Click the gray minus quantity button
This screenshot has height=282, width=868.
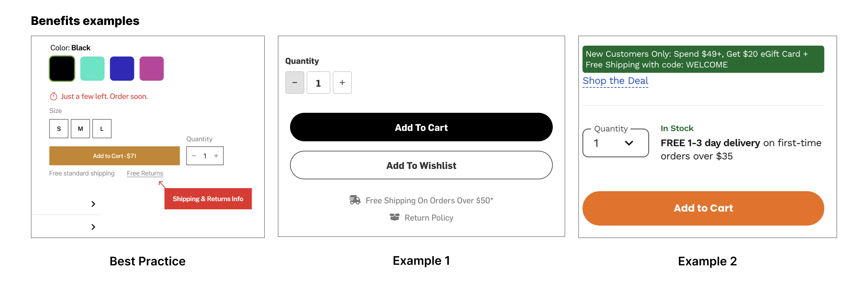coord(295,83)
